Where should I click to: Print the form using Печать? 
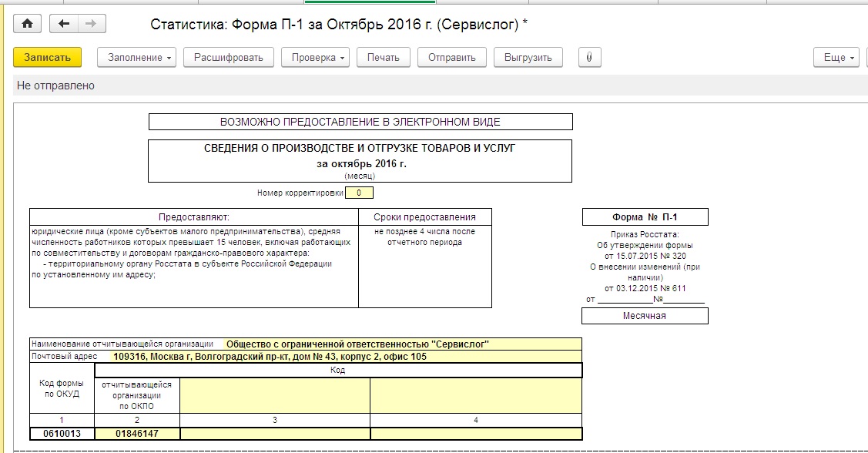coord(383,58)
